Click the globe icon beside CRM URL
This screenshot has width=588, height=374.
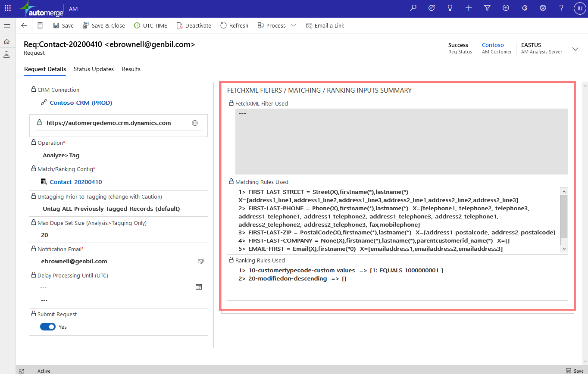(195, 123)
